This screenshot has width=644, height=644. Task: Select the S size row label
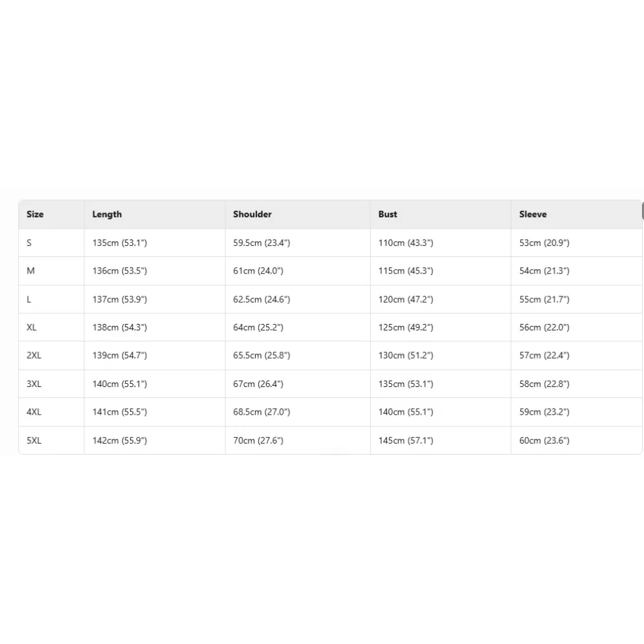pos(29,243)
